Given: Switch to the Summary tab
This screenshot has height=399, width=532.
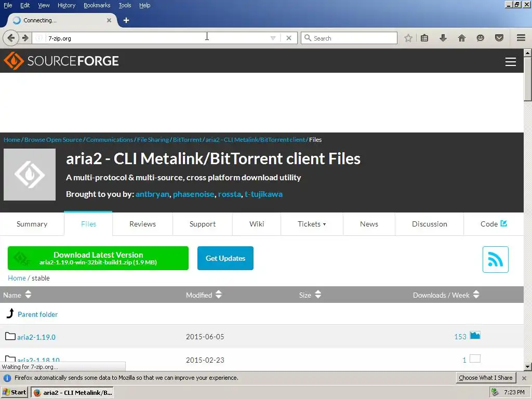Looking at the screenshot, I should click(x=32, y=224).
